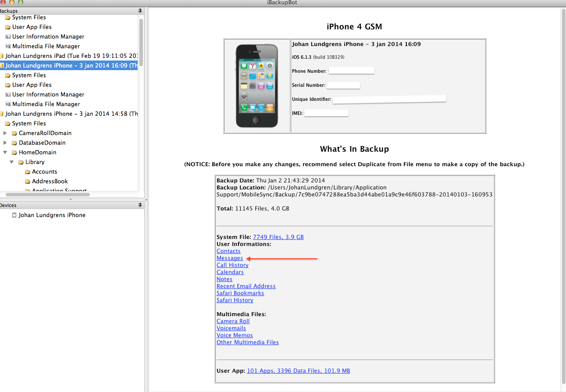The image size is (566, 392).
Task: Click the device icon beside Johan Lundgrens iPhone in Devices
Action: [x=14, y=215]
